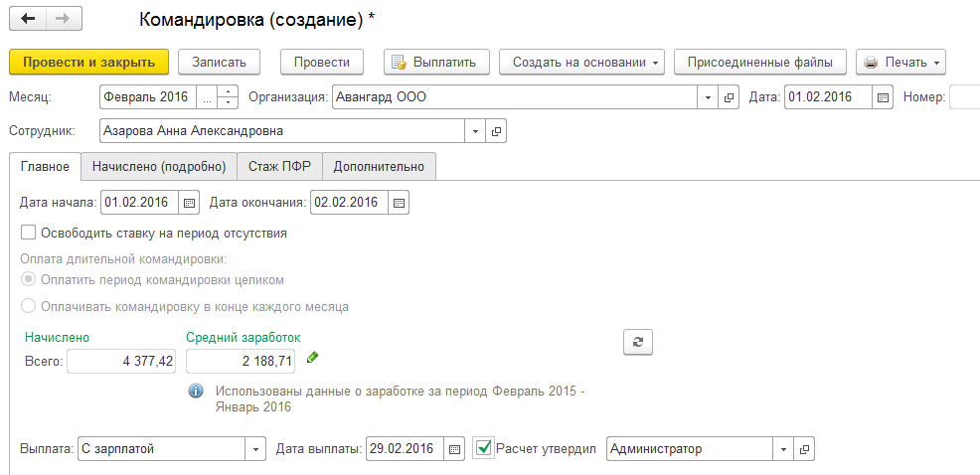Click earnings period note Февраль 2015 - Январь 2016
This screenshot has width=980, height=475.
pos(401,398)
